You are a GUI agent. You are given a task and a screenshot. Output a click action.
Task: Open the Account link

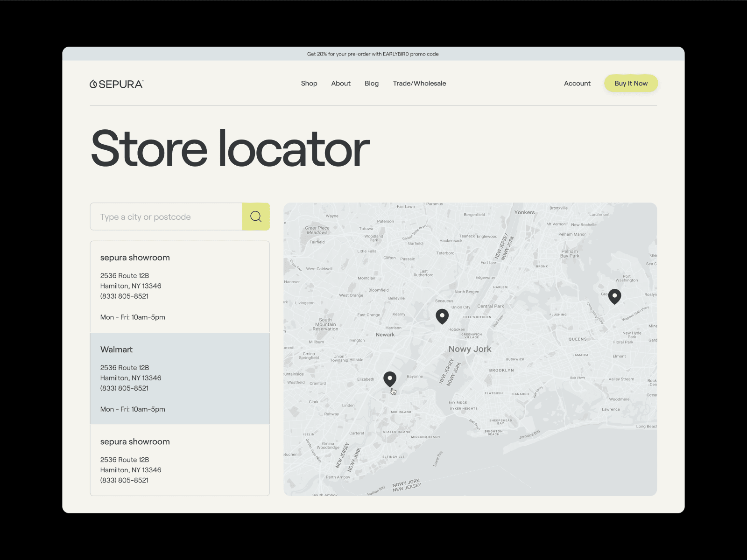point(577,84)
